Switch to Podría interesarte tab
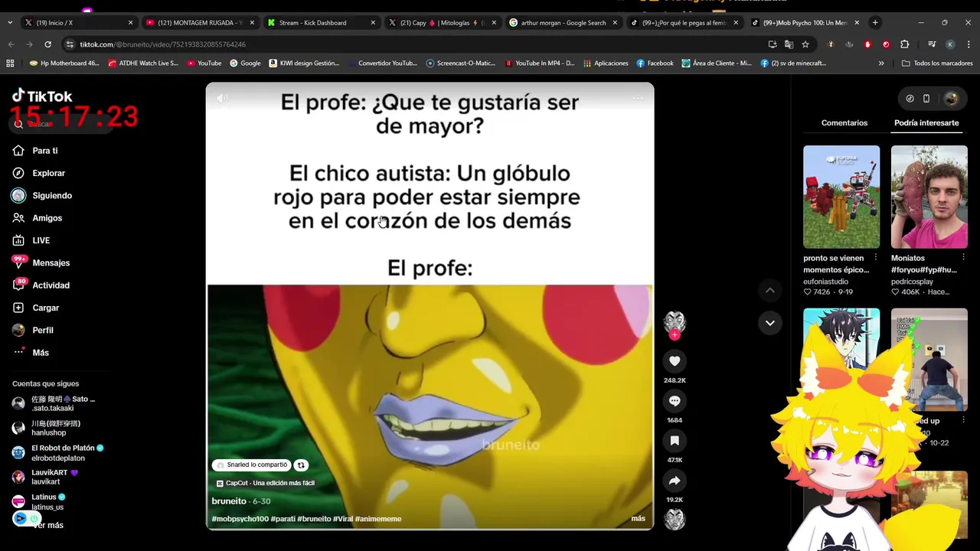The height and width of the screenshot is (551, 980). pos(926,123)
